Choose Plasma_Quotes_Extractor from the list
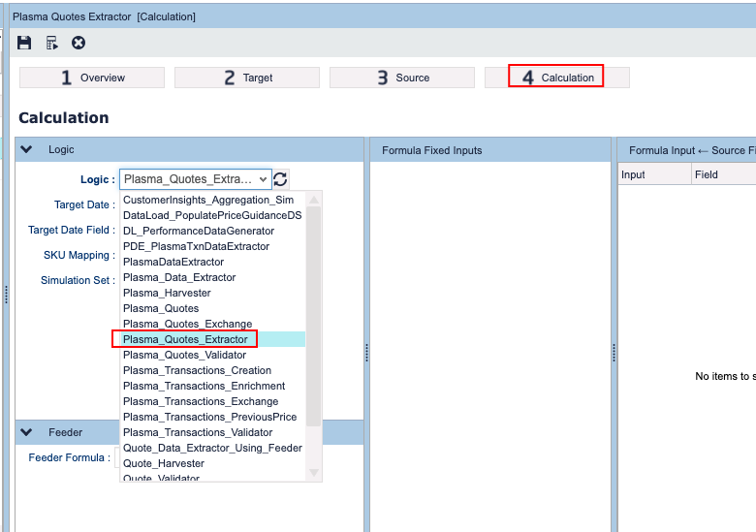The width and height of the screenshot is (756, 532). (x=185, y=339)
